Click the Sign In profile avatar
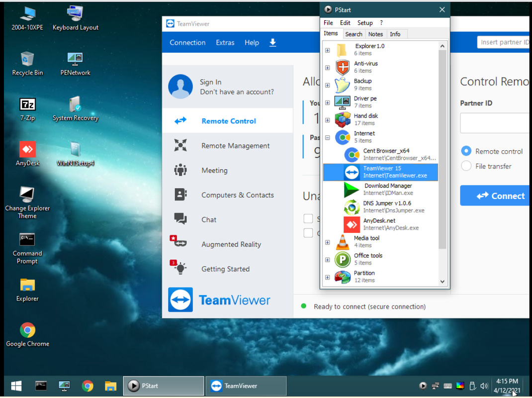Image resolution: width=532 pixels, height=398 pixels. [180, 87]
